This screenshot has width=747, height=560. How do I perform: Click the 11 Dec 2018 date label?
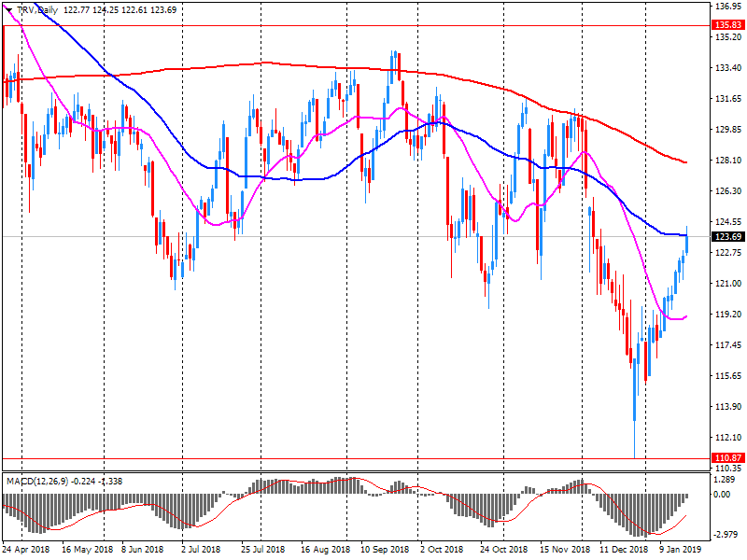624,550
